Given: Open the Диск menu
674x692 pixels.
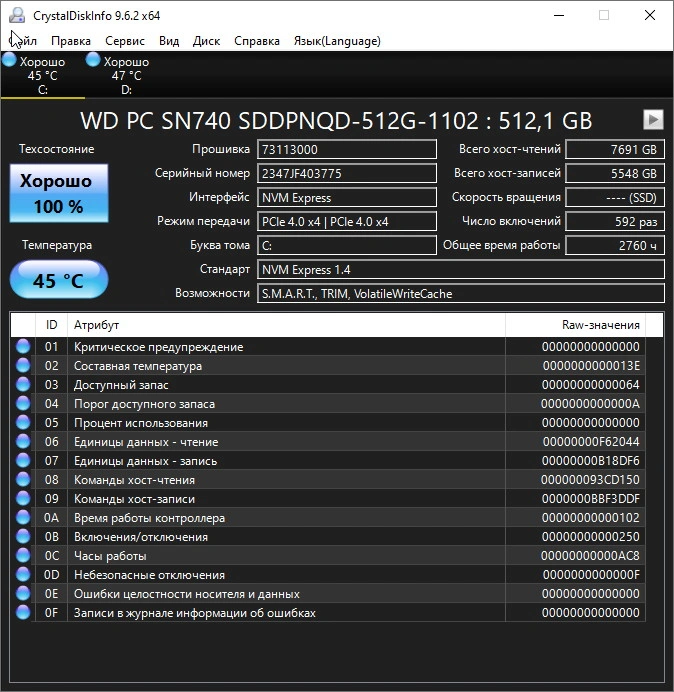Looking at the screenshot, I should [x=207, y=41].
